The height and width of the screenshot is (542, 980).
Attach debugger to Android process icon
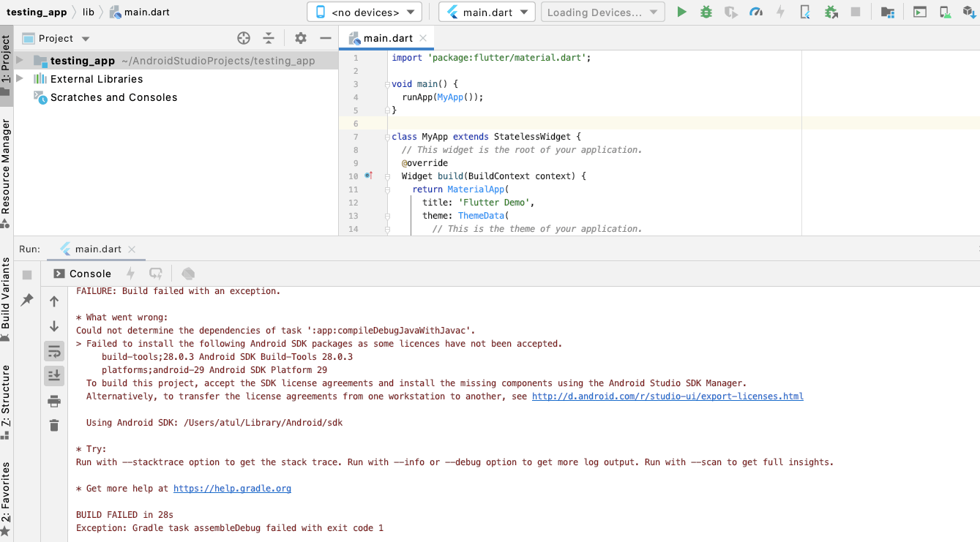(831, 12)
